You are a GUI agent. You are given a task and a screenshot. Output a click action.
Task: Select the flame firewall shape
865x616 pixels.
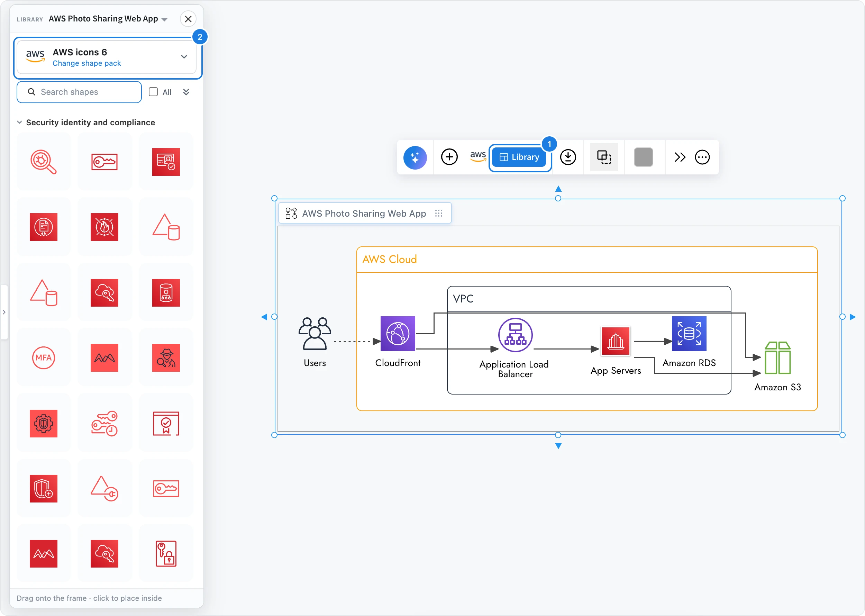(104, 227)
